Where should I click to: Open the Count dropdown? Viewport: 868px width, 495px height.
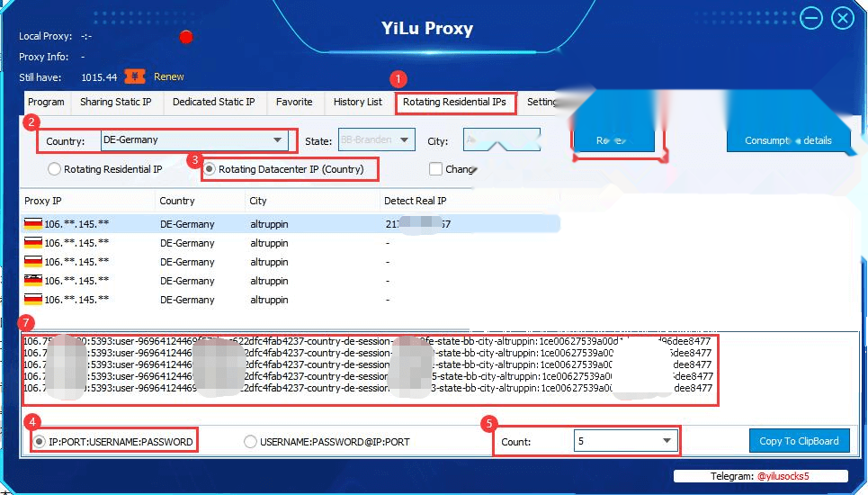click(625, 441)
